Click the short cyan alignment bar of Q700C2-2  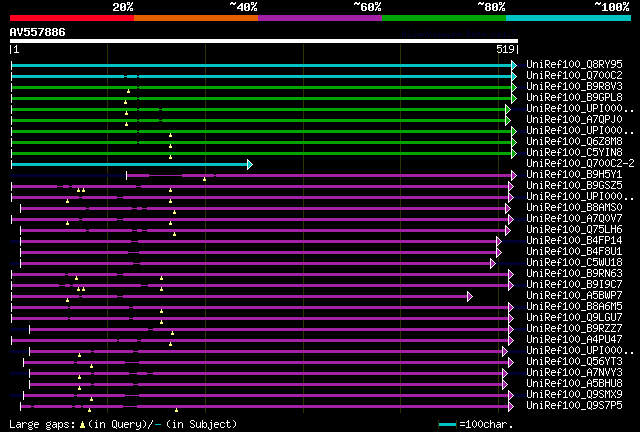click(129, 165)
